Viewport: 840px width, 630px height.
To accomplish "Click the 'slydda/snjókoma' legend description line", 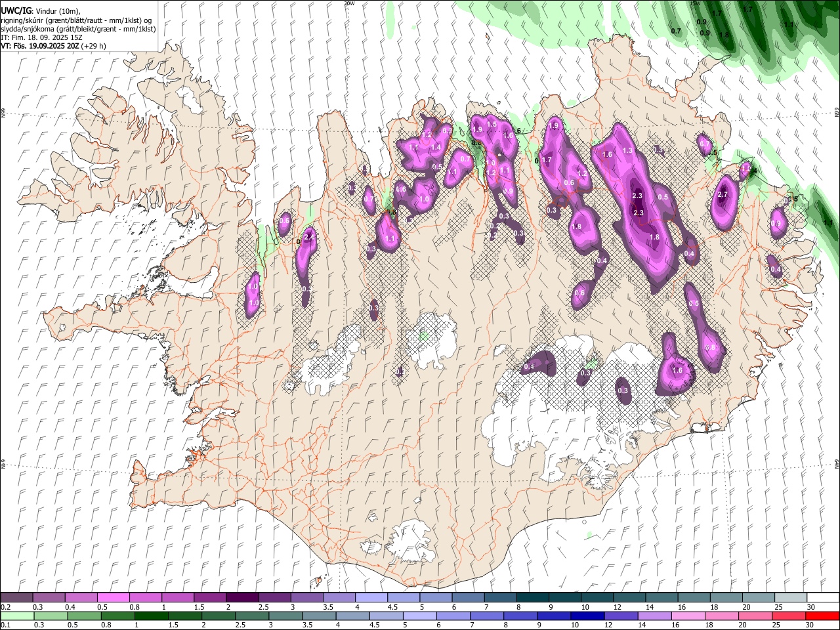I will click(78, 29).
